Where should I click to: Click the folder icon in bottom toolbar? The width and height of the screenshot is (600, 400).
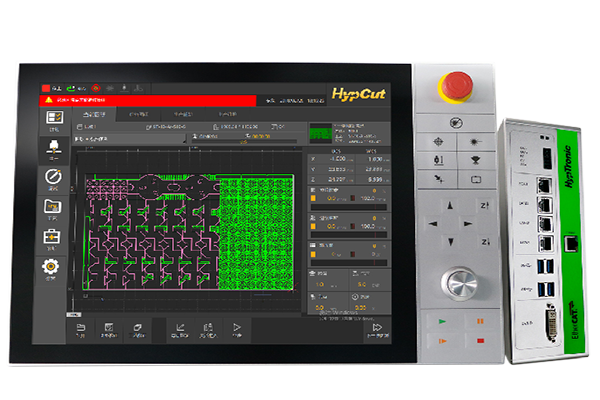[x=81, y=327]
